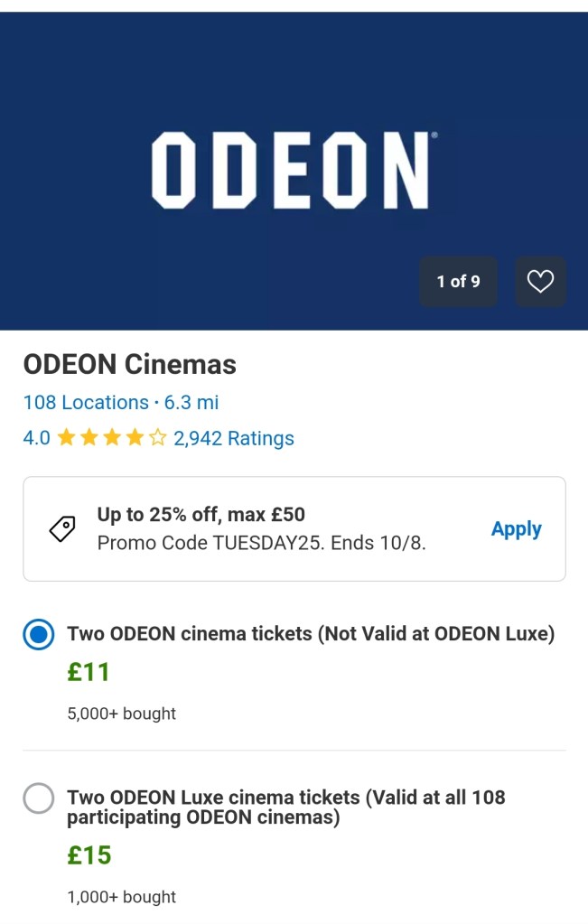Viewport: 588px width, 924px height.
Task: Select the £15 ODEON Luxe radio button
Action: tap(39, 798)
